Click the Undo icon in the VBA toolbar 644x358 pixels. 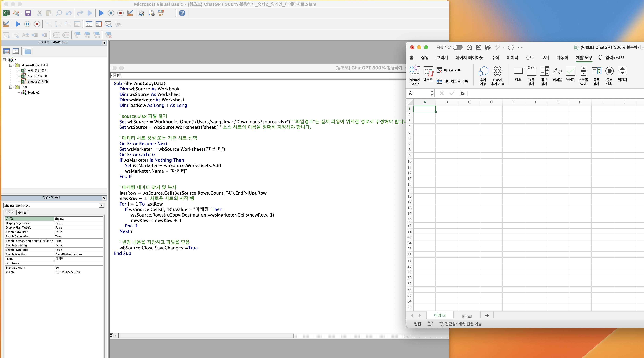tap(68, 13)
